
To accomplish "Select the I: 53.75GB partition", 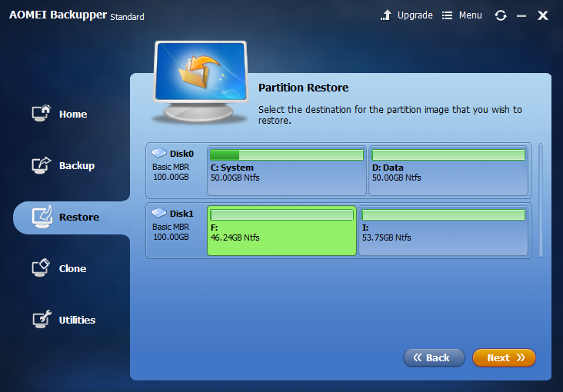I will 444,231.
